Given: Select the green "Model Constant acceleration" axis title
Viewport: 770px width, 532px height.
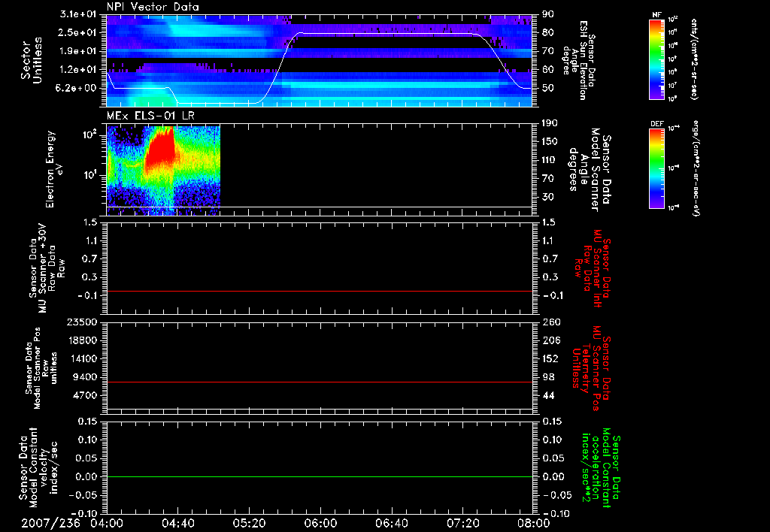Looking at the screenshot, I should click(601, 469).
